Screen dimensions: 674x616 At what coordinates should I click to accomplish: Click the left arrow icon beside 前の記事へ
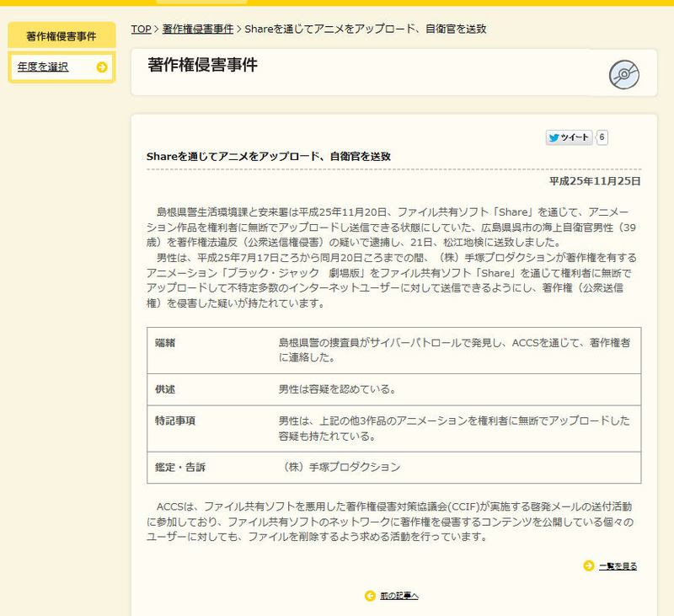[370, 596]
